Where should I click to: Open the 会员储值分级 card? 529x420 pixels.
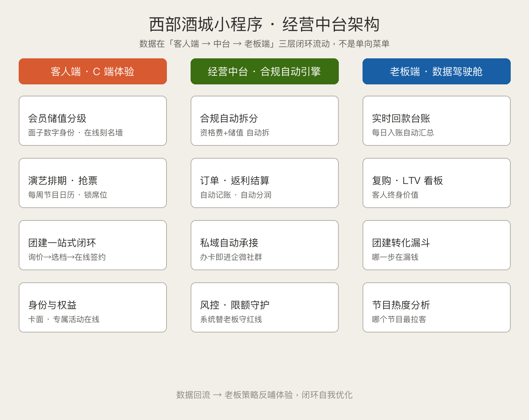(x=93, y=121)
